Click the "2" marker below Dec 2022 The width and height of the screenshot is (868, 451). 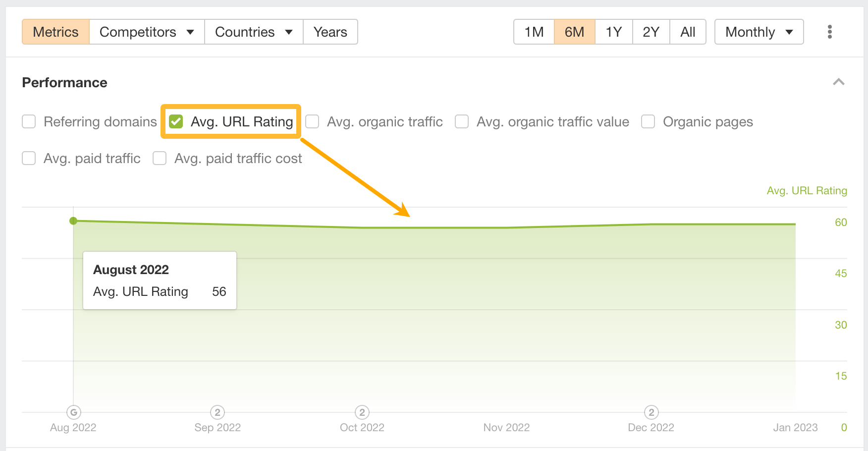pos(651,412)
